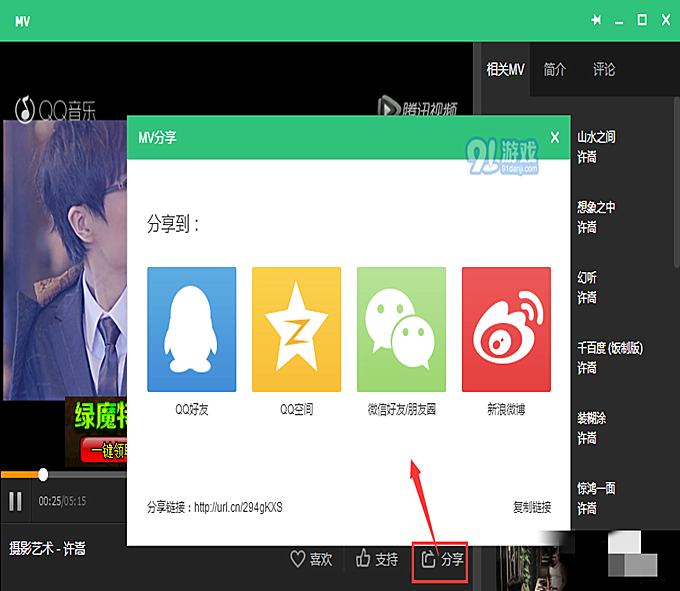Click the 支持 thumbs-up button
Screen dimensions: 680x591
click(377, 559)
